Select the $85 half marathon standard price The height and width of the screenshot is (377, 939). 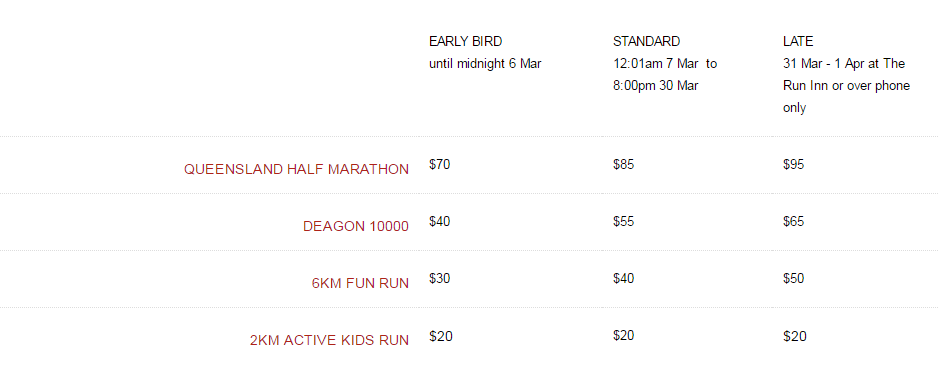pos(623,165)
